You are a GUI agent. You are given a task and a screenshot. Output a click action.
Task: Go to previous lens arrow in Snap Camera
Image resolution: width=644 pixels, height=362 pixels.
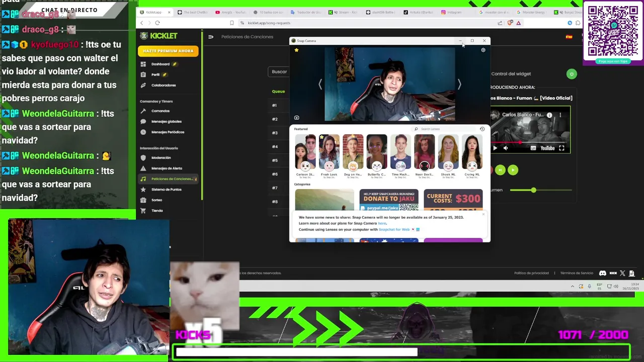point(320,84)
